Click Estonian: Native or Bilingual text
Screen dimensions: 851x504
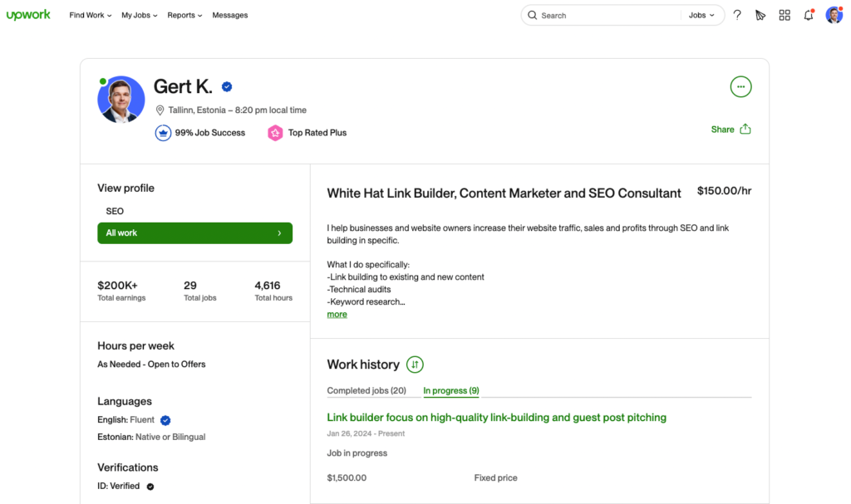click(x=151, y=438)
